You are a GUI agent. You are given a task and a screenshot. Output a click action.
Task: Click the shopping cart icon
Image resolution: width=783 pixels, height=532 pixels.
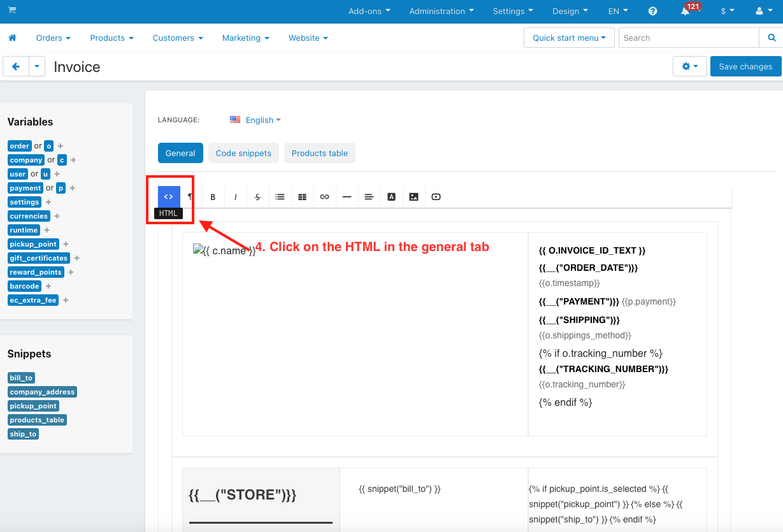(x=12, y=11)
